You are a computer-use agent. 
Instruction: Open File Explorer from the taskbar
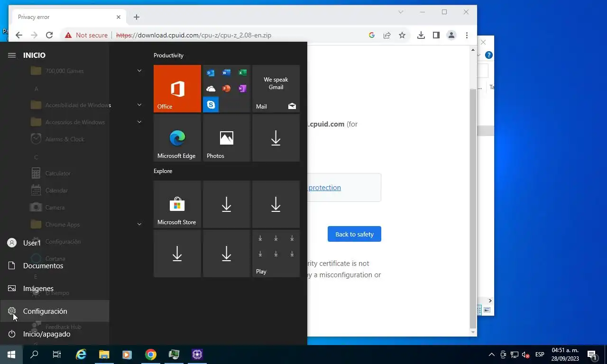(104, 355)
